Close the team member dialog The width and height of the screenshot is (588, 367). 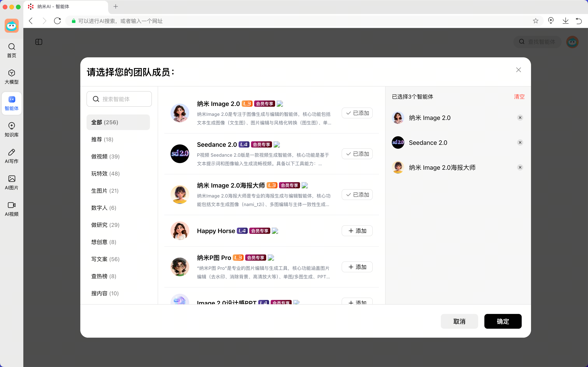tap(519, 70)
